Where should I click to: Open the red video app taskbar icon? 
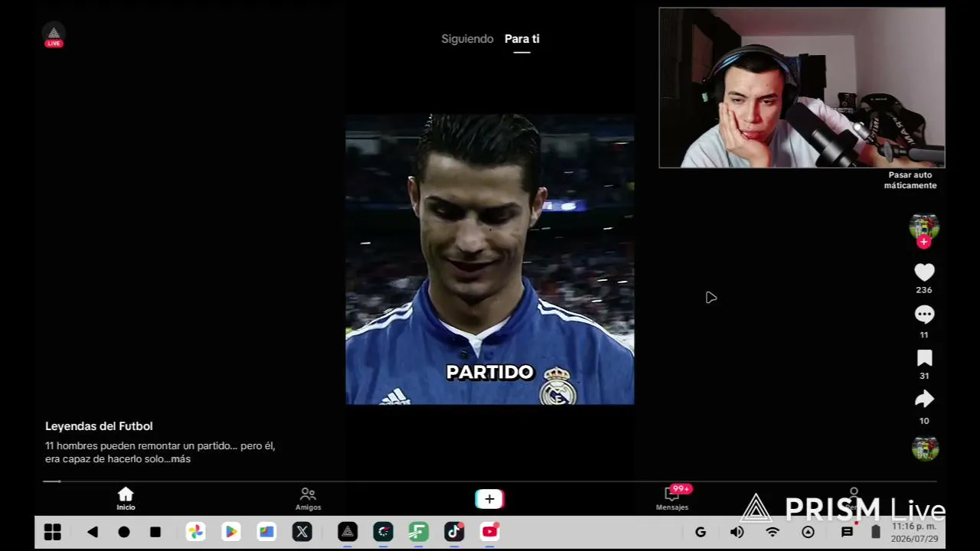pos(490,532)
